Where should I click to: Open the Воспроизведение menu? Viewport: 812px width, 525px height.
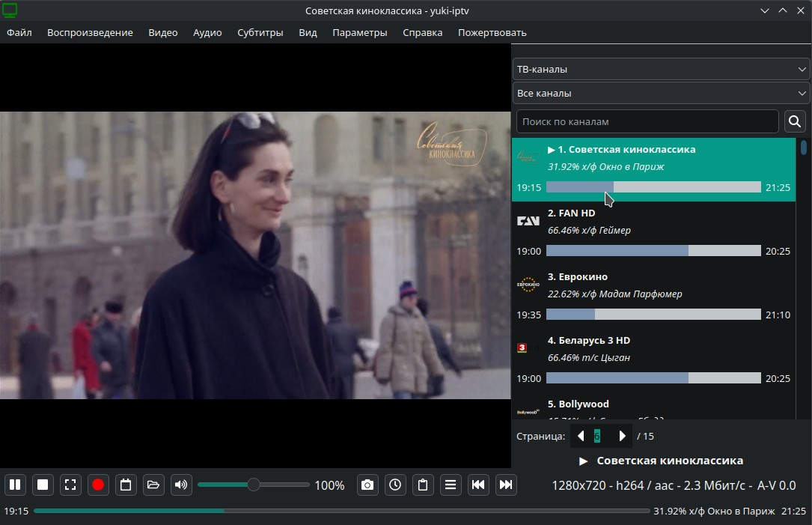coord(90,32)
